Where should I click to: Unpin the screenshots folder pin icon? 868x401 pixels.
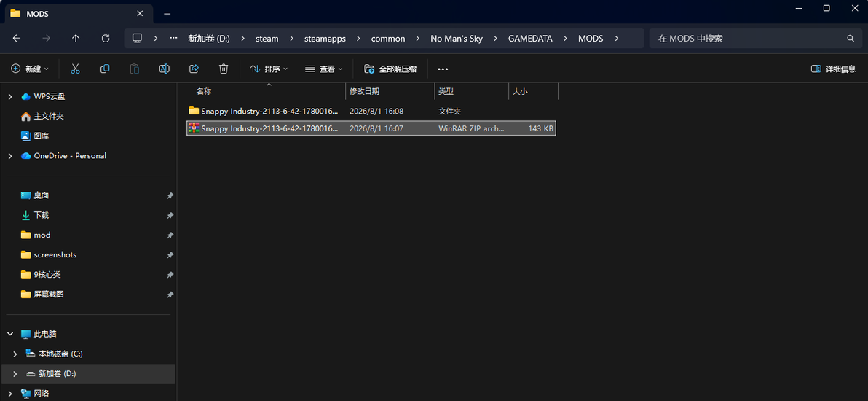pyautogui.click(x=170, y=255)
